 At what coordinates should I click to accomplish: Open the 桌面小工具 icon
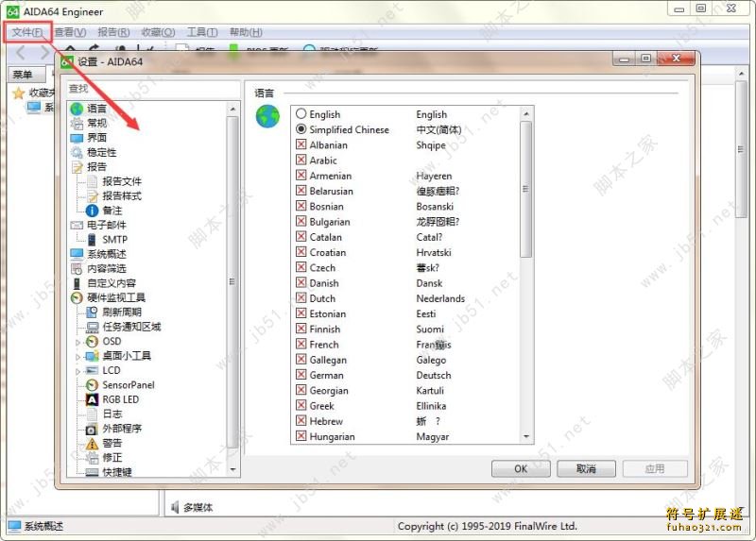coord(92,356)
